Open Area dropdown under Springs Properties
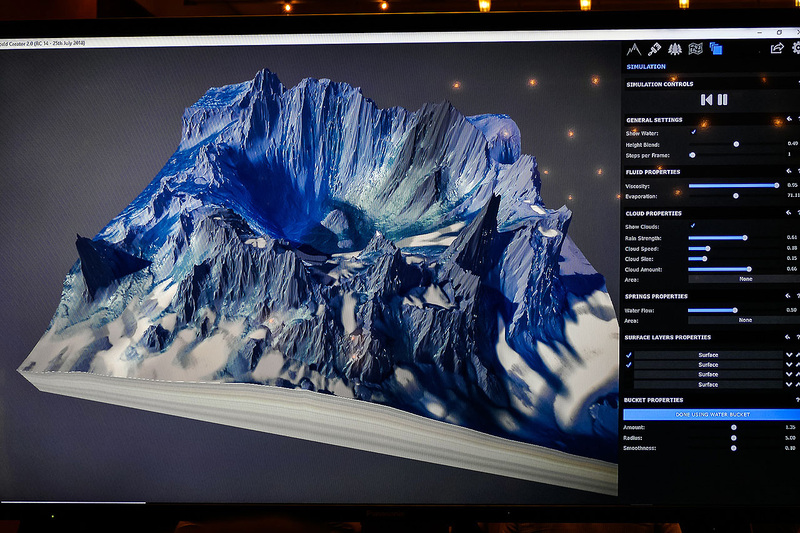The image size is (800, 533). click(744, 320)
